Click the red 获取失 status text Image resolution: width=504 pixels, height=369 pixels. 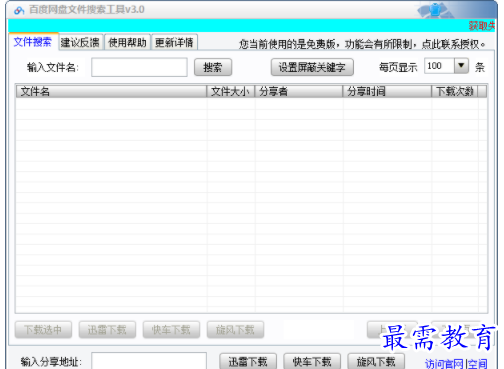[x=482, y=26]
